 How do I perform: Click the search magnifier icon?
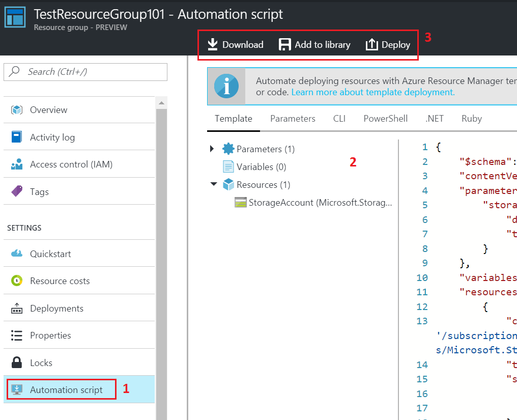(x=14, y=71)
